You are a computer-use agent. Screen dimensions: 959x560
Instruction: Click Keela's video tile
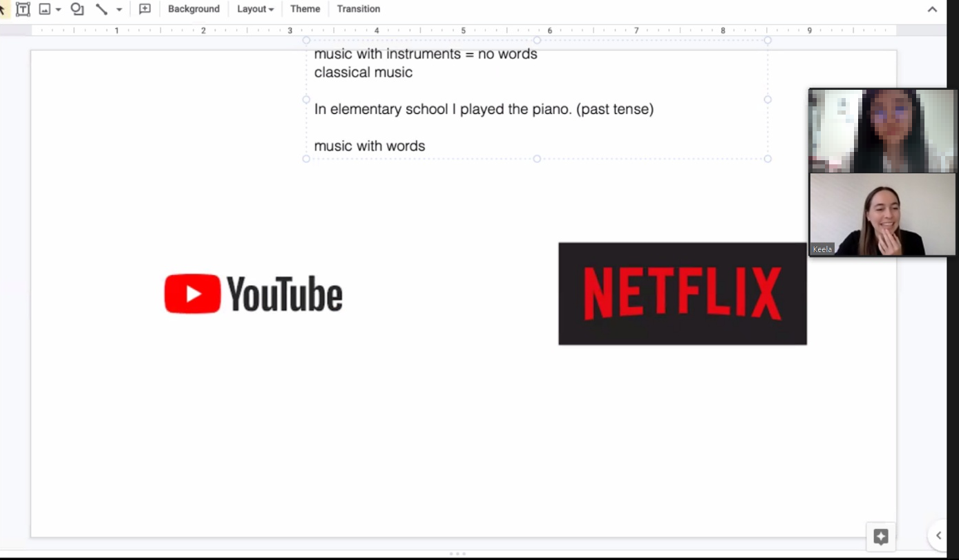[x=883, y=215]
